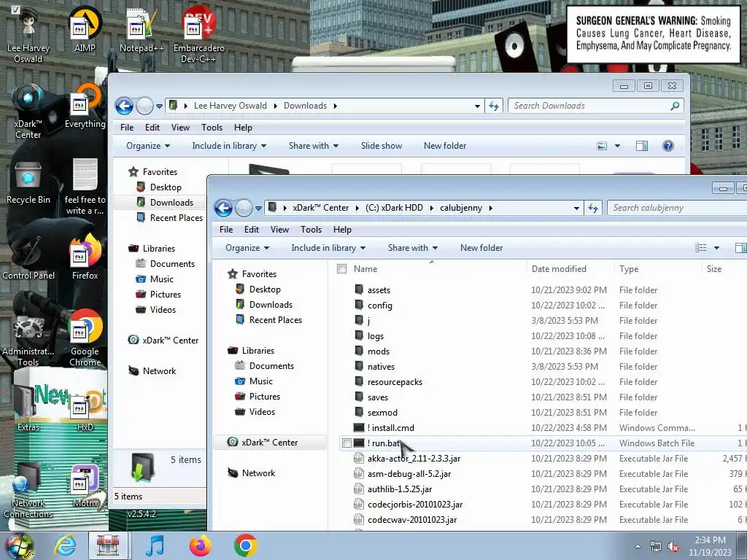The height and width of the screenshot is (560, 747).
Task: Open Network Connections desktop icon
Action: [28, 491]
